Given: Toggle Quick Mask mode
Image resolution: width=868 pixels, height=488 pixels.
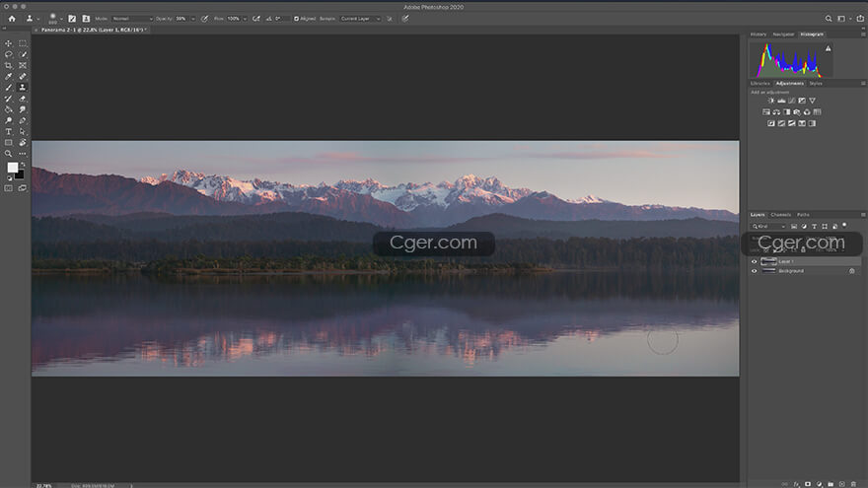Looking at the screenshot, I should [x=8, y=188].
